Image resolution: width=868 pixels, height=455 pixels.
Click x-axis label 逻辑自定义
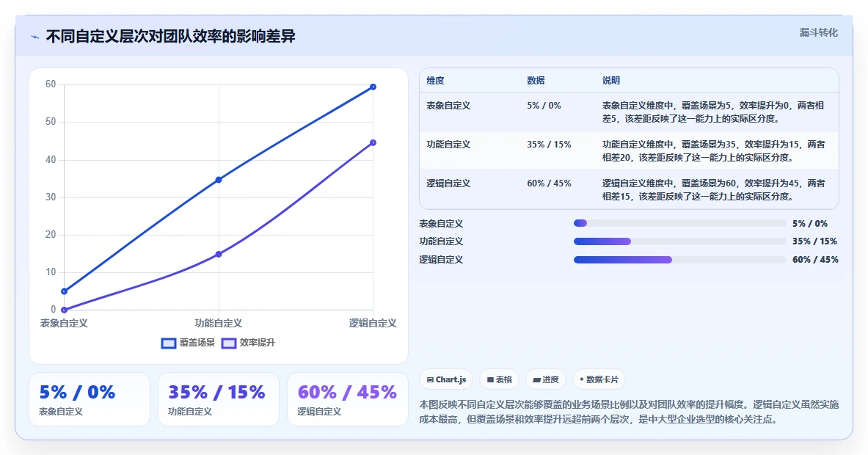(373, 323)
